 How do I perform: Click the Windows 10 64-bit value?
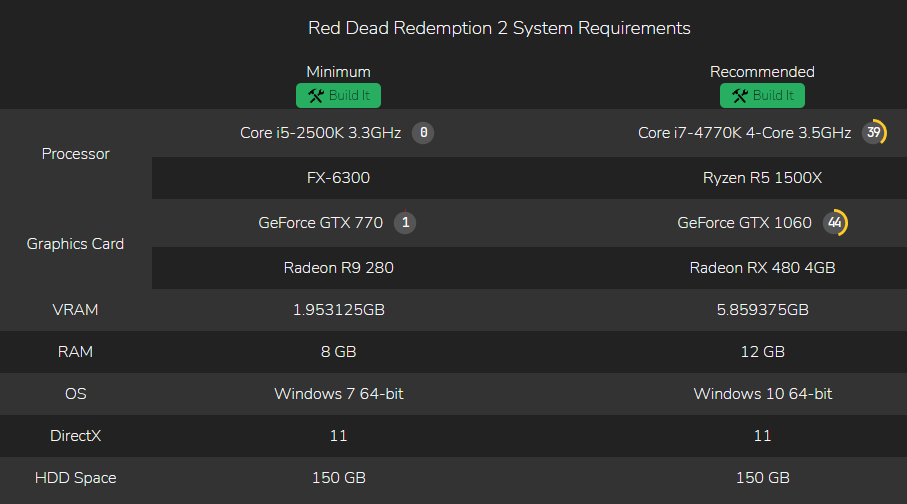762,394
